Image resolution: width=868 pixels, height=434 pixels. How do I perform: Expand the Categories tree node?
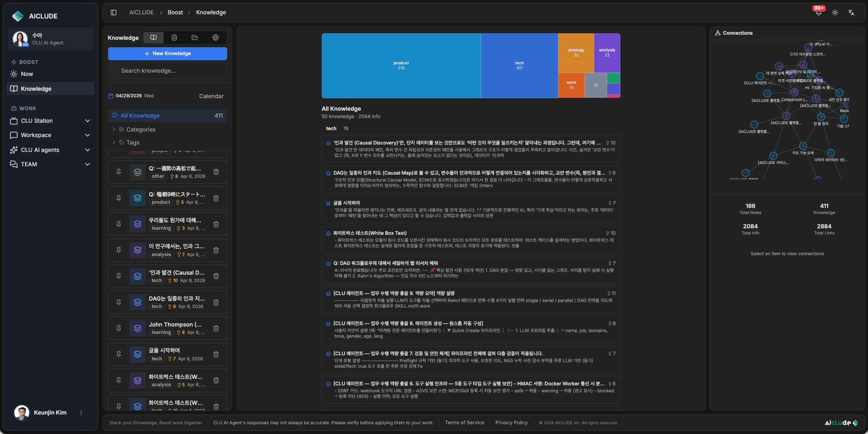click(114, 130)
